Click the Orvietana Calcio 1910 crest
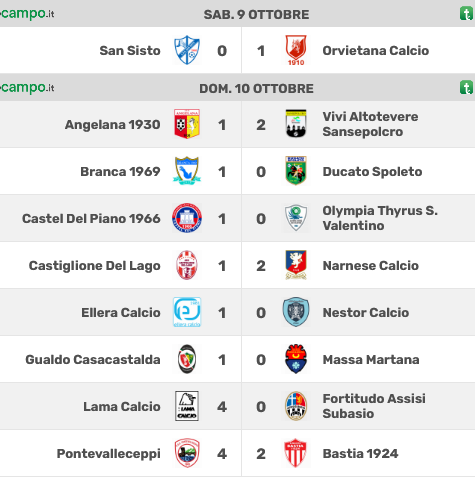 tap(296, 50)
